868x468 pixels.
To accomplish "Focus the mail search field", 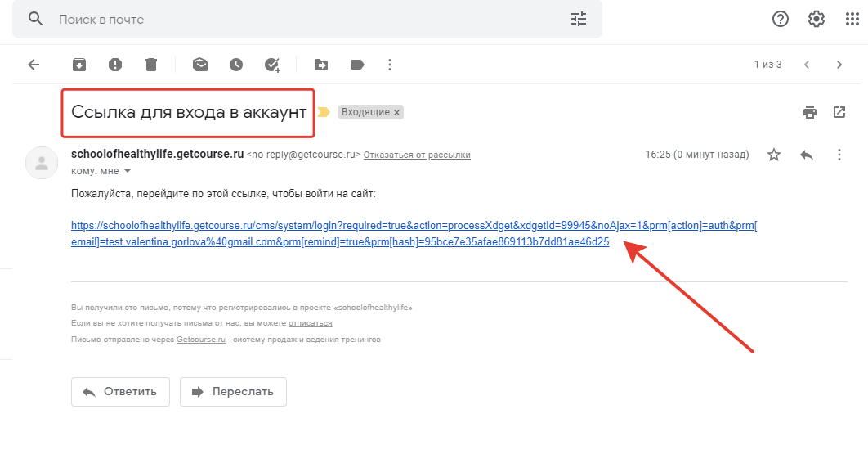I will pos(307,20).
